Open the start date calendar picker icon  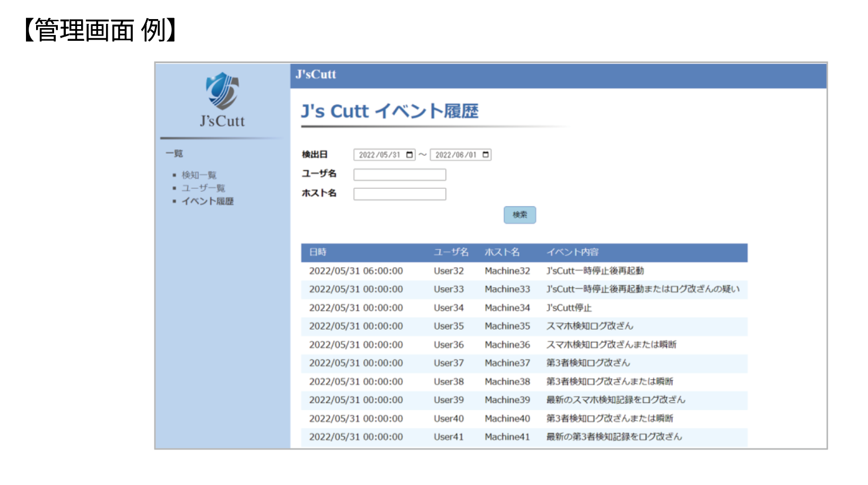(x=409, y=155)
